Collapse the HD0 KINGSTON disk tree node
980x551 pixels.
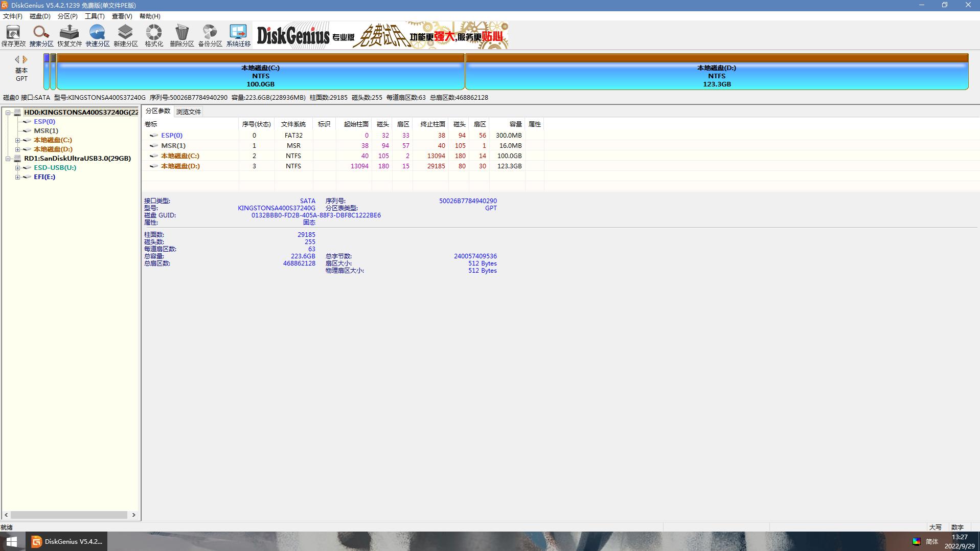[8, 113]
